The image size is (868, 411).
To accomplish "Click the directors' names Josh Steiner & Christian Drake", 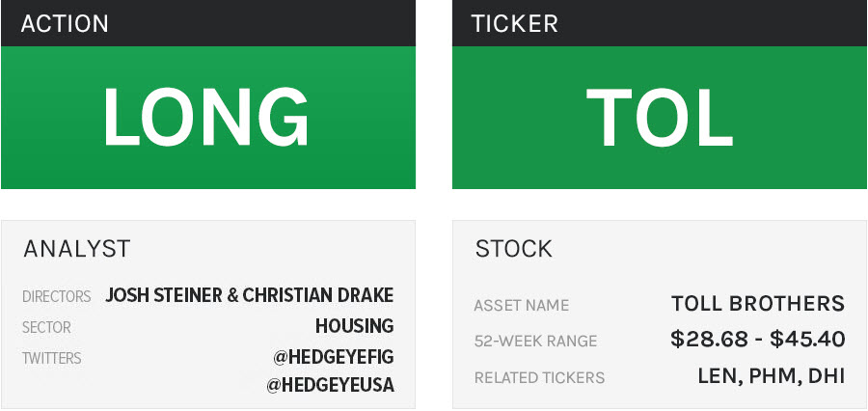I will (x=249, y=295).
